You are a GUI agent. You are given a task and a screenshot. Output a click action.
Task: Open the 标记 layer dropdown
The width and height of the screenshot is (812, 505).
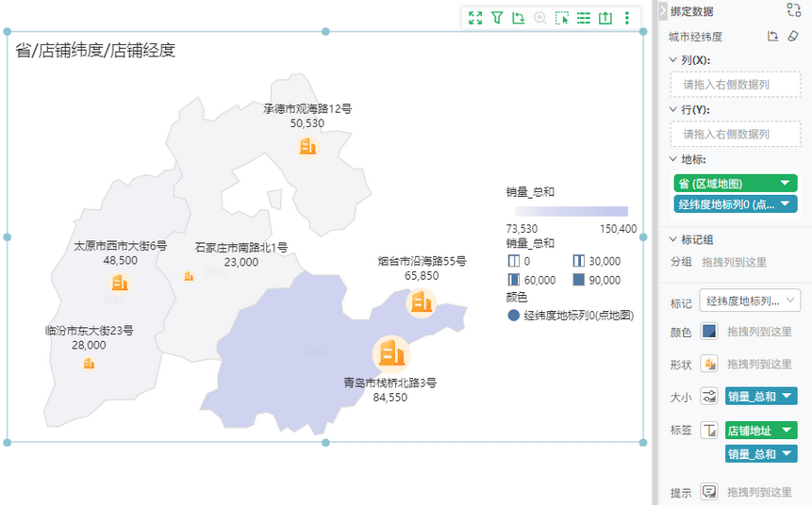(750, 301)
